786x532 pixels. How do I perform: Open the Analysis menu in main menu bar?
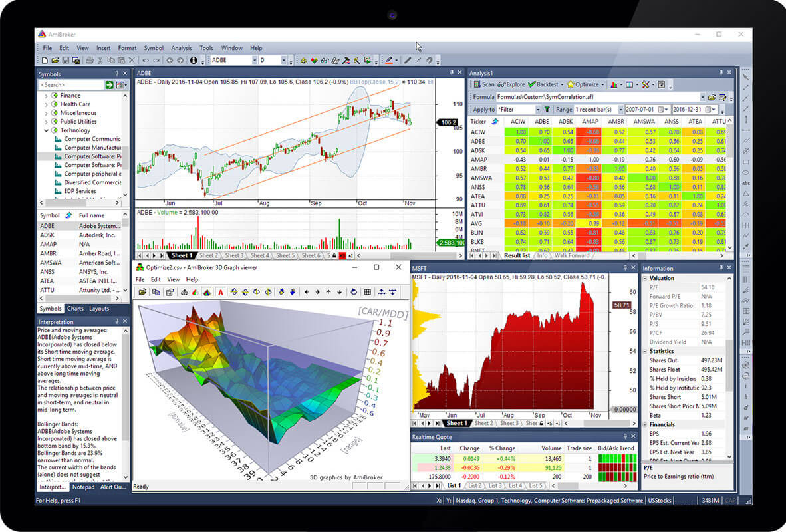(182, 48)
